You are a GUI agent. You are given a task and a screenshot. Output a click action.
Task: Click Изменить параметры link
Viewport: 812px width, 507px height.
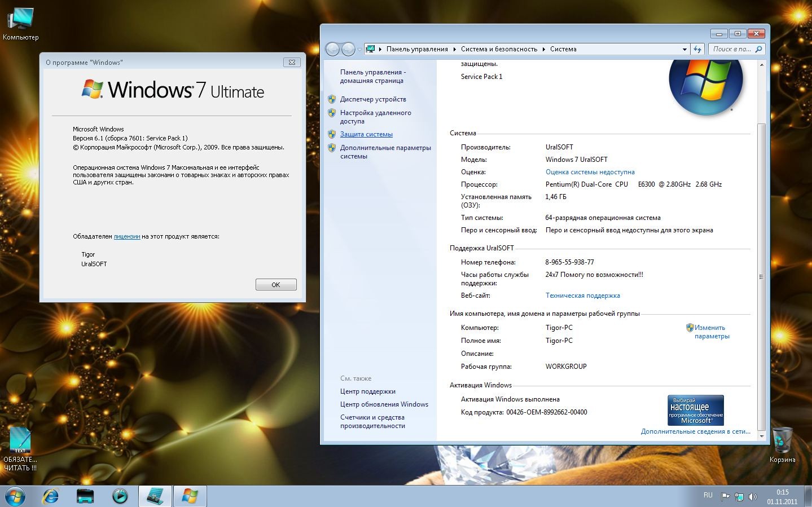tap(712, 332)
